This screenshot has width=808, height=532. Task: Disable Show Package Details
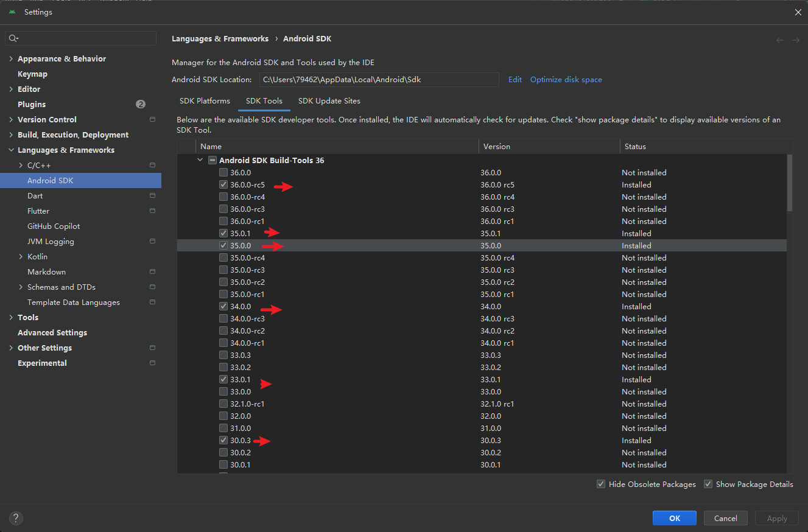coord(708,484)
